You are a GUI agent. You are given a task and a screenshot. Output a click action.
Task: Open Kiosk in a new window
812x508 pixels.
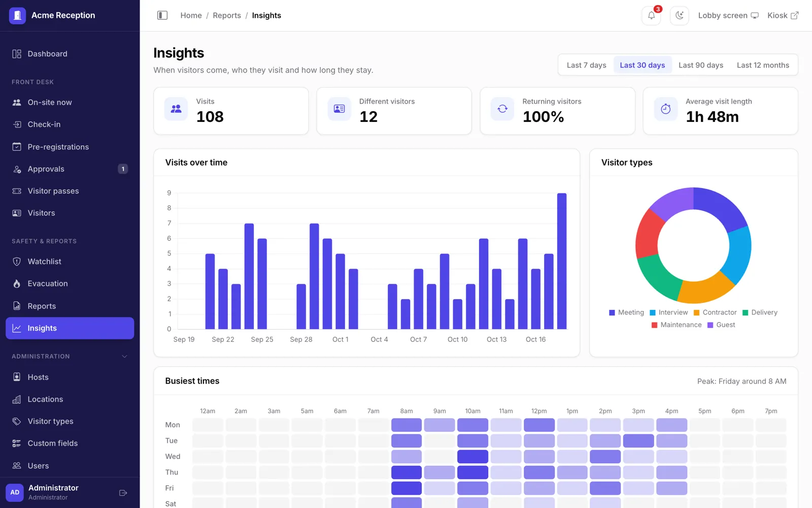coord(783,15)
